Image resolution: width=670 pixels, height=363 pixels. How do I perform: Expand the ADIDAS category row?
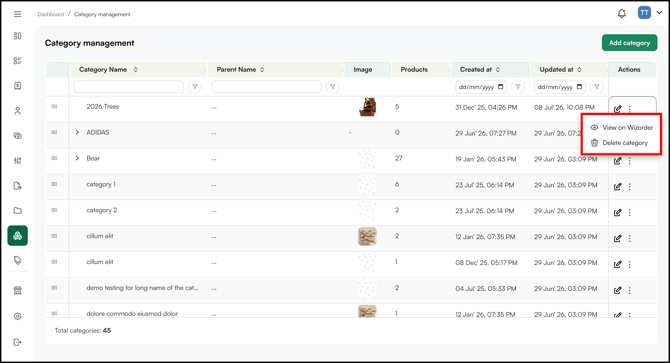tap(77, 132)
